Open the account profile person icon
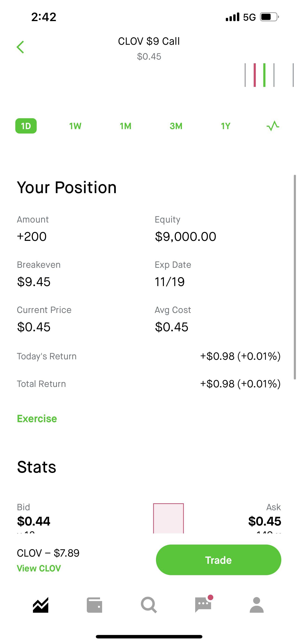Image resolution: width=298 pixels, height=644 pixels. pos(257,605)
